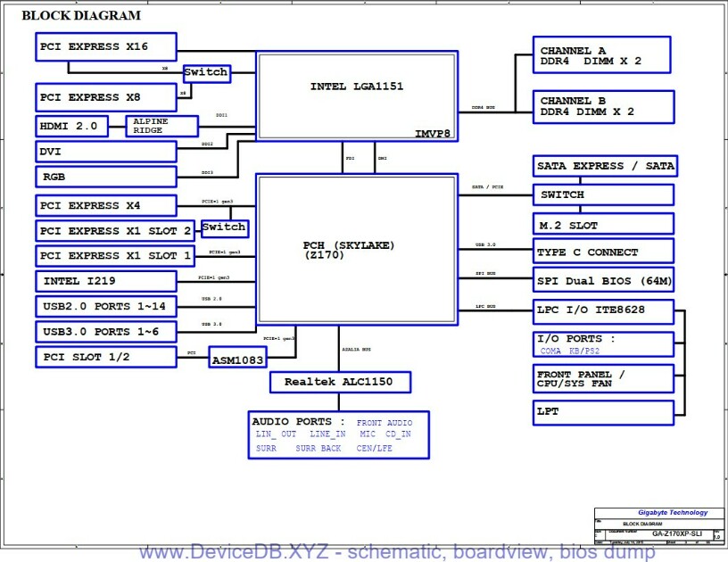The image size is (728, 562).
Task: Click the INTEL I219 block
Action: pos(106,281)
